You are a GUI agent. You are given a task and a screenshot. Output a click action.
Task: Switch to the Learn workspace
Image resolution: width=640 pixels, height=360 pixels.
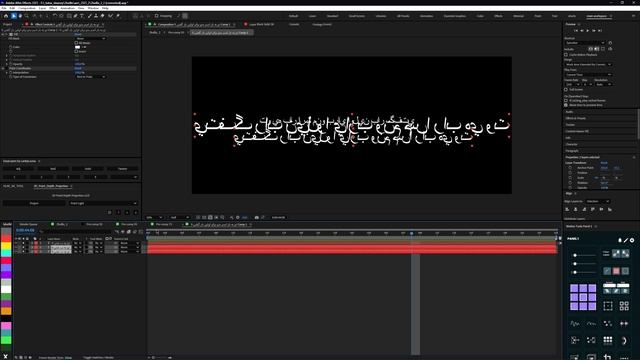tap(312, 16)
